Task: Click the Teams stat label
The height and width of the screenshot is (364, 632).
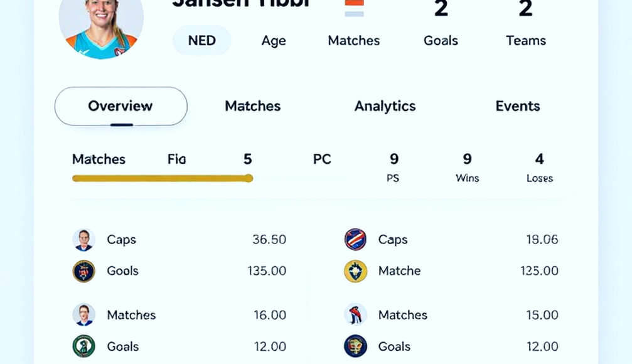Action: point(526,41)
